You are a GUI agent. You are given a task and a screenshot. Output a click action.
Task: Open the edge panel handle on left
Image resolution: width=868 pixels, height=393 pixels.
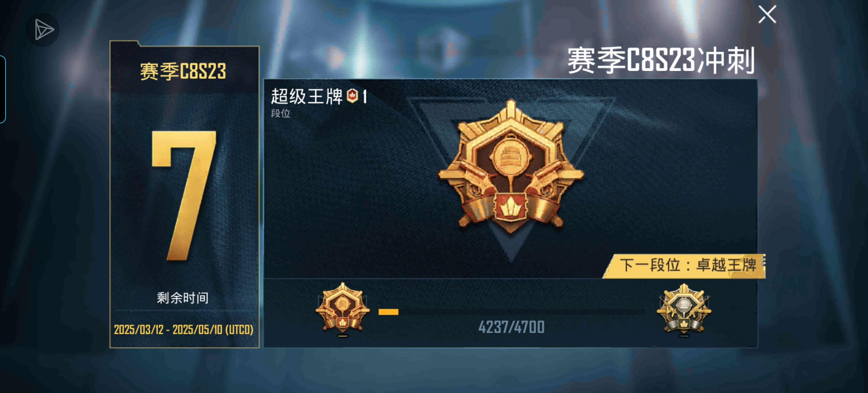tap(3, 89)
